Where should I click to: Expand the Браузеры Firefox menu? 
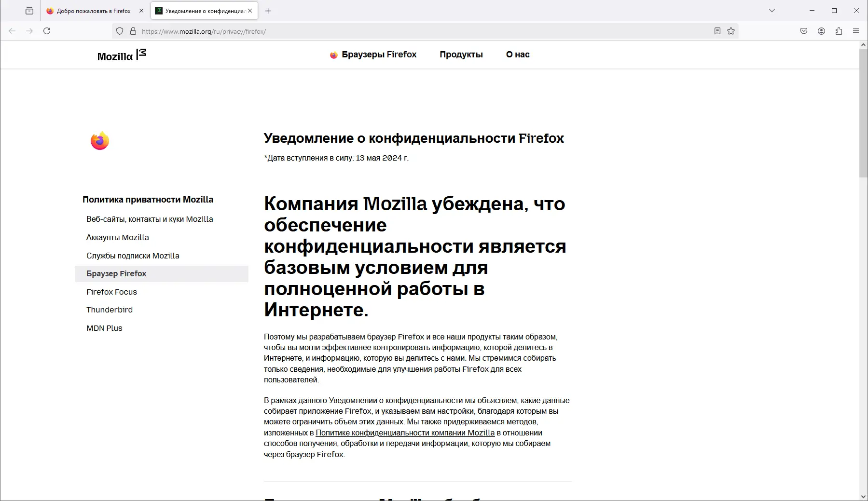pos(379,54)
